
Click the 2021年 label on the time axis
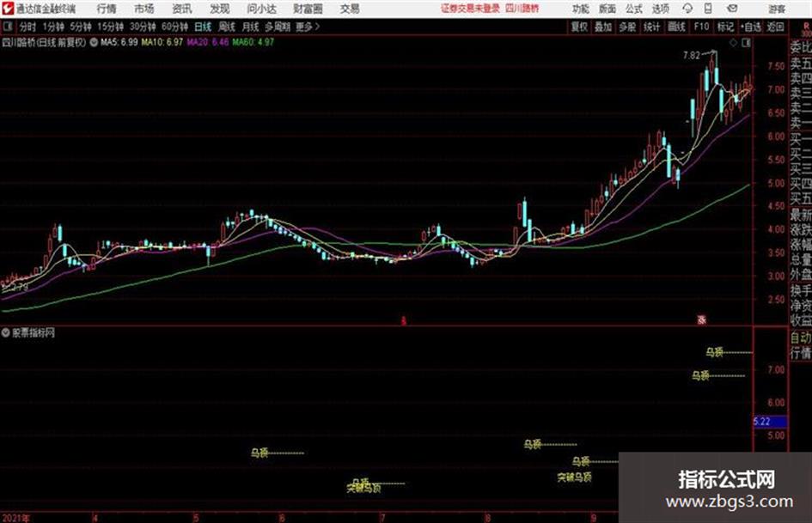click(x=15, y=518)
